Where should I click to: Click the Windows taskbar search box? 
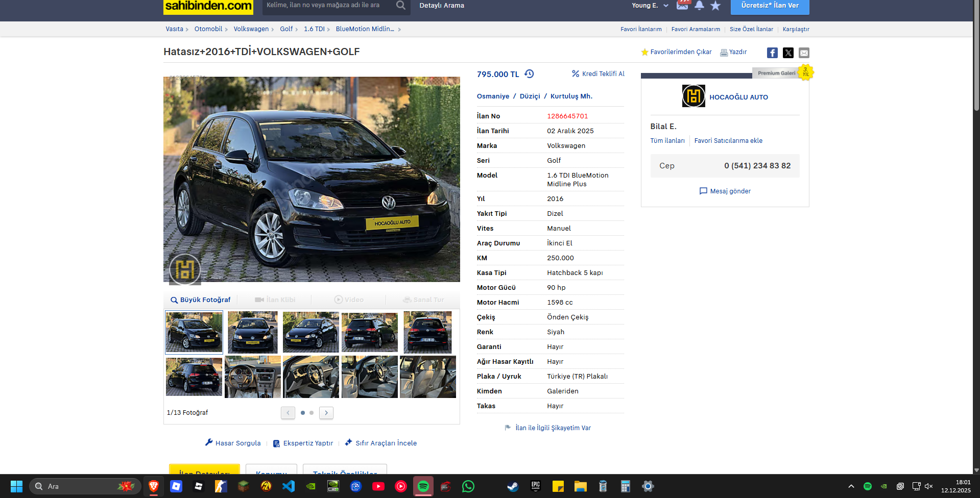[x=85, y=486]
